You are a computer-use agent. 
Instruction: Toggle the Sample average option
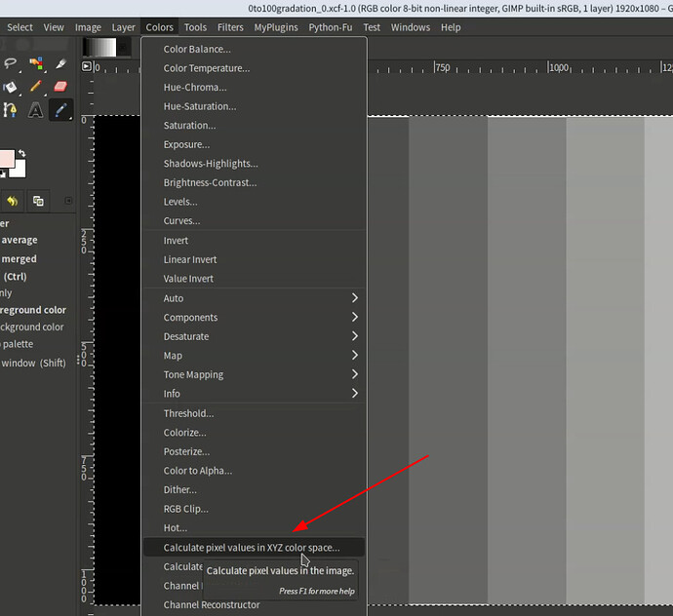20,240
